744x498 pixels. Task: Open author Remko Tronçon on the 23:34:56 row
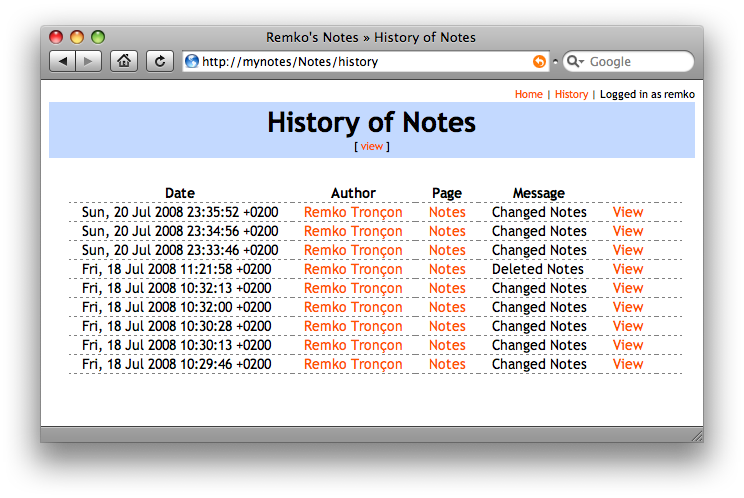[x=353, y=231]
